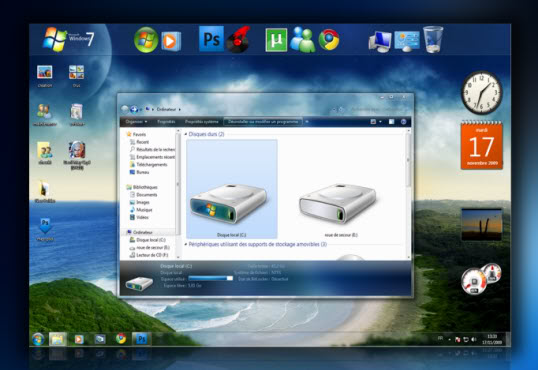
Task: Click the Start button on the taskbar
Action: (38, 339)
